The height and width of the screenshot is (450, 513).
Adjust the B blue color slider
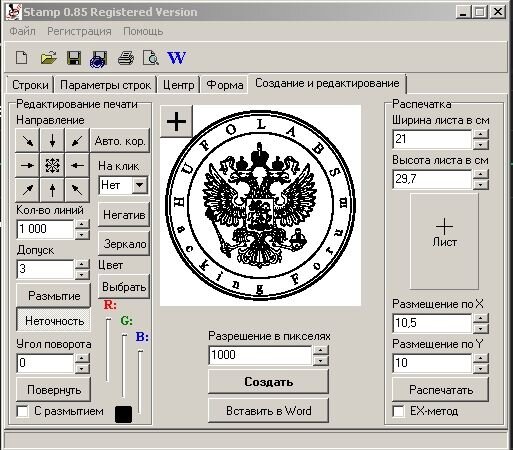click(140, 381)
